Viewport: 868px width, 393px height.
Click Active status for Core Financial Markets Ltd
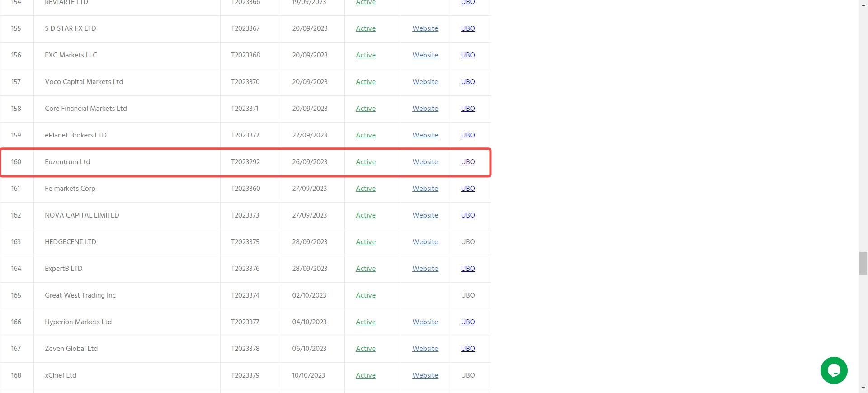(x=366, y=109)
